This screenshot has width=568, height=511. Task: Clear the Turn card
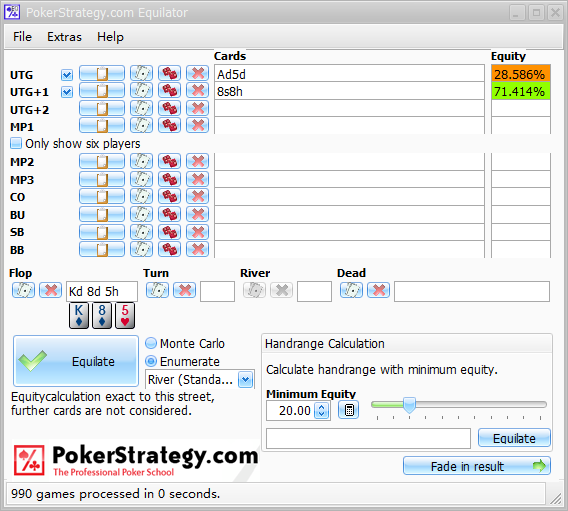(185, 290)
